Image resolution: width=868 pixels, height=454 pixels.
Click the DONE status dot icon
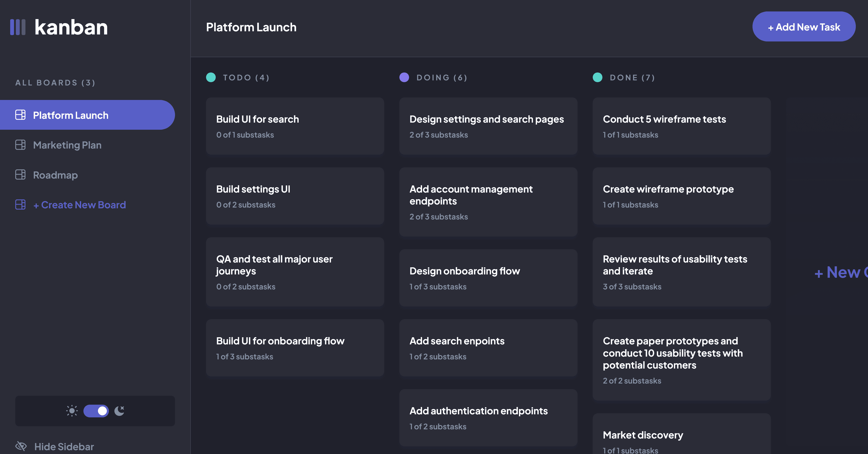coord(598,76)
